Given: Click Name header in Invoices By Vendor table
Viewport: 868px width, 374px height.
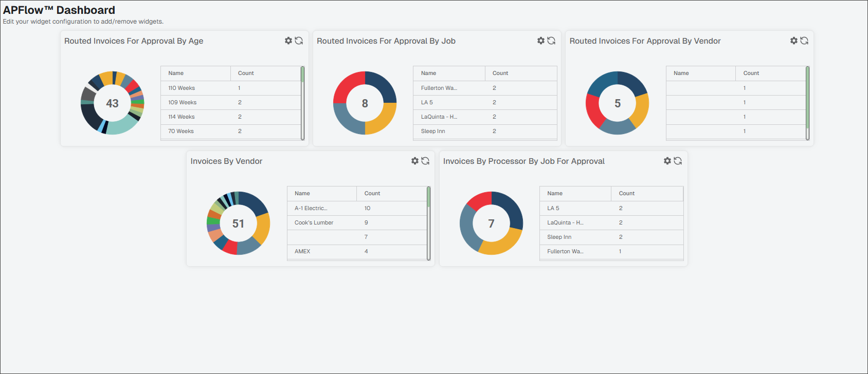Looking at the screenshot, I should [322, 194].
